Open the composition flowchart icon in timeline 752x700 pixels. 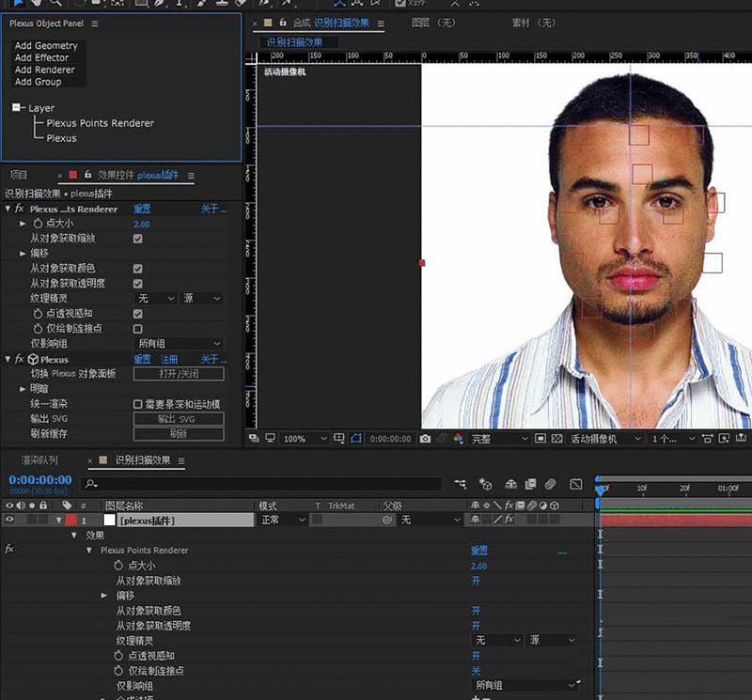(x=461, y=484)
